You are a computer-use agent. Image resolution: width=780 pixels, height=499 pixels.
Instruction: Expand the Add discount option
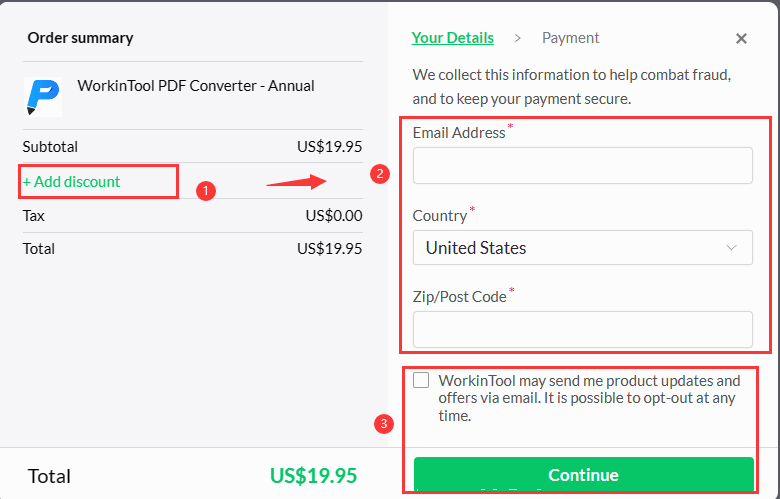[72, 182]
